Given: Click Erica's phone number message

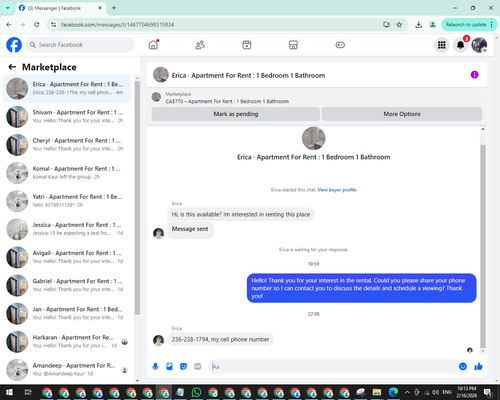Looking at the screenshot, I should click(x=220, y=339).
